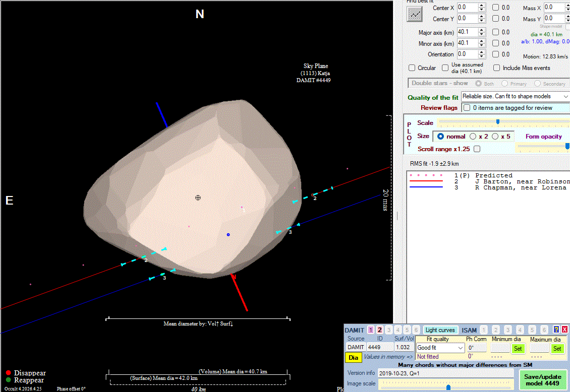Toggle the items tagged for review checkbox
Image resolution: width=570 pixels, height=392 pixels.
coord(467,108)
